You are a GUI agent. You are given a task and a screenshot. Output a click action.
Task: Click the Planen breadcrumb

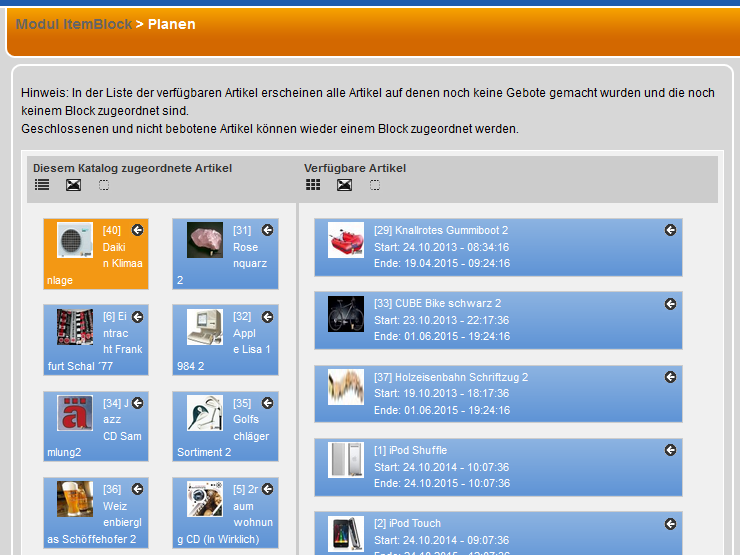click(171, 24)
